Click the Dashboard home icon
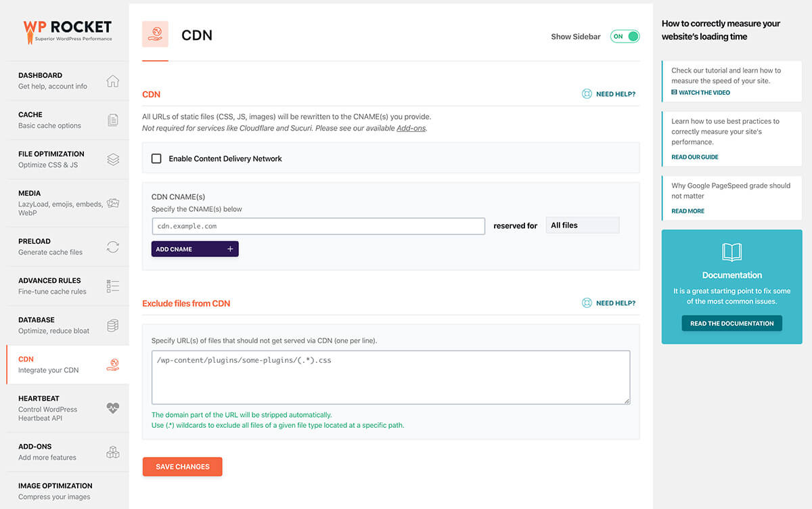The height and width of the screenshot is (509, 812). coord(113,81)
